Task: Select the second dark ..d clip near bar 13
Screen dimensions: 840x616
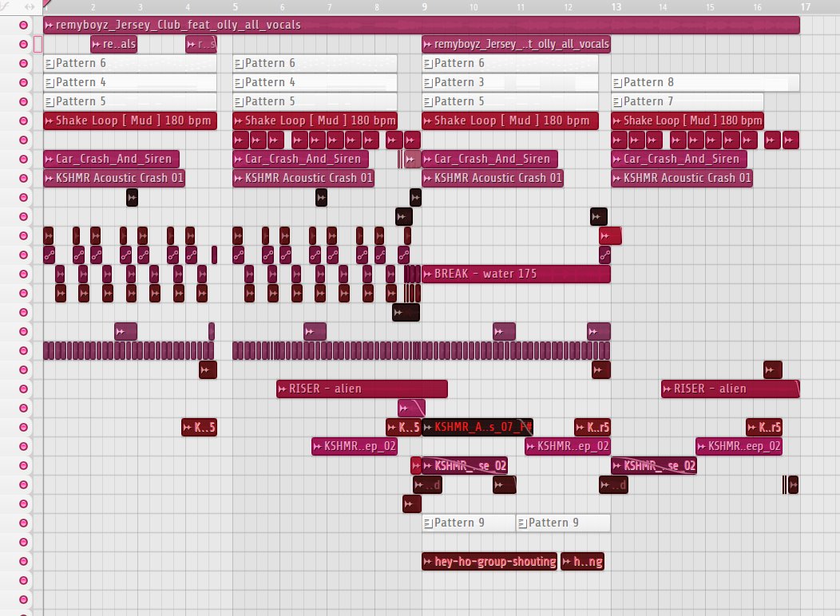Action: [613, 485]
